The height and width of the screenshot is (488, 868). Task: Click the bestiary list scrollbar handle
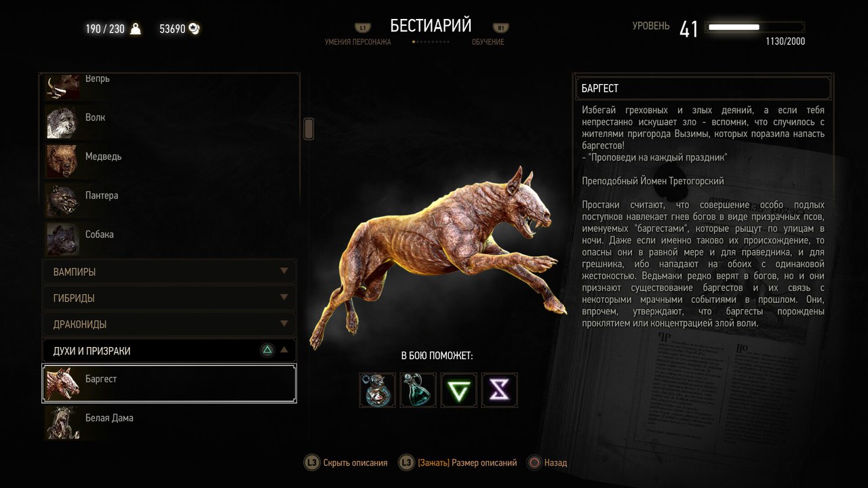(x=309, y=129)
